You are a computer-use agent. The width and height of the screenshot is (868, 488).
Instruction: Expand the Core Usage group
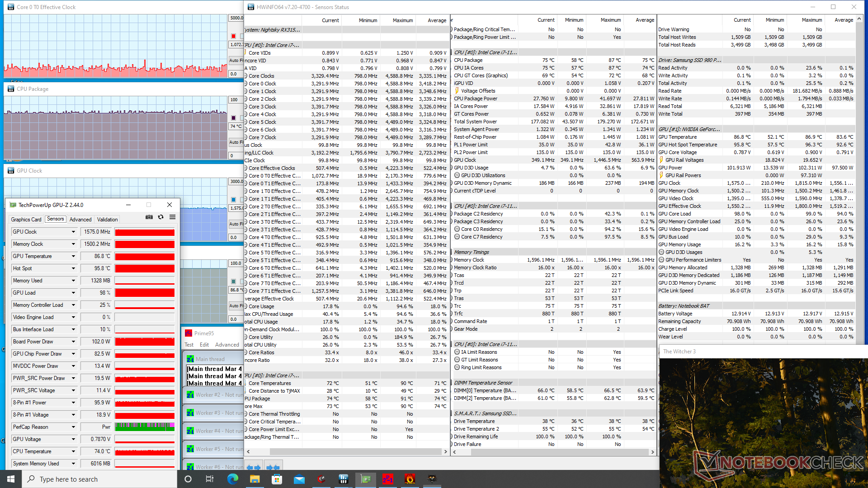click(x=246, y=306)
